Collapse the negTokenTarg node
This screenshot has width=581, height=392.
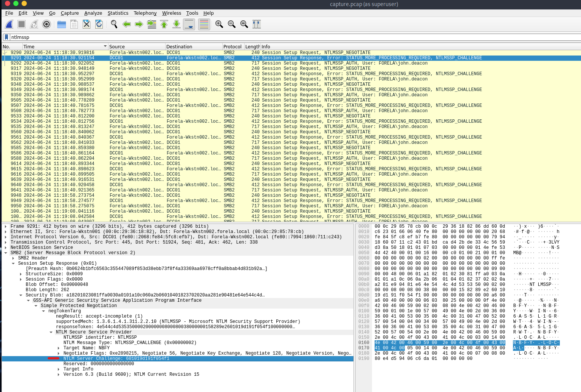[x=43, y=311]
